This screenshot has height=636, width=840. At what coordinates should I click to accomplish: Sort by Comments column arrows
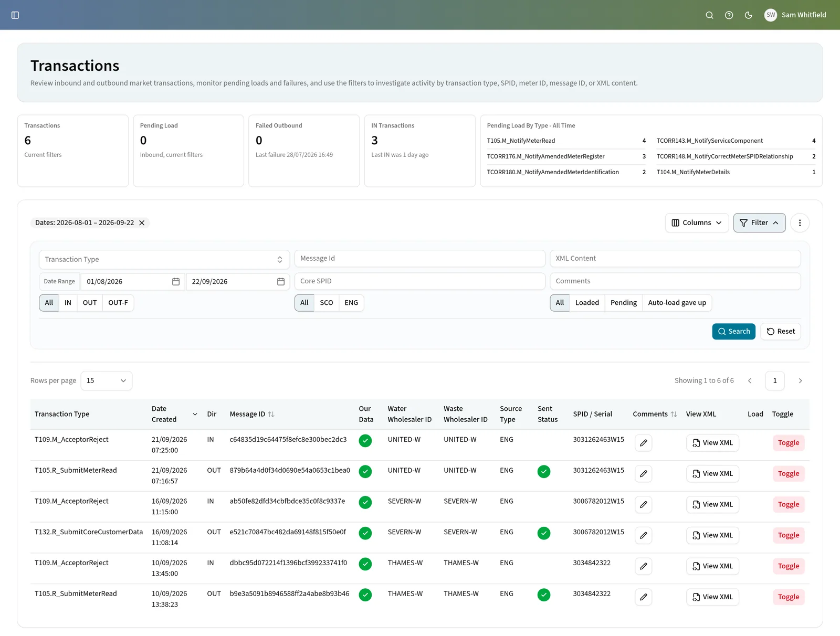click(x=674, y=415)
